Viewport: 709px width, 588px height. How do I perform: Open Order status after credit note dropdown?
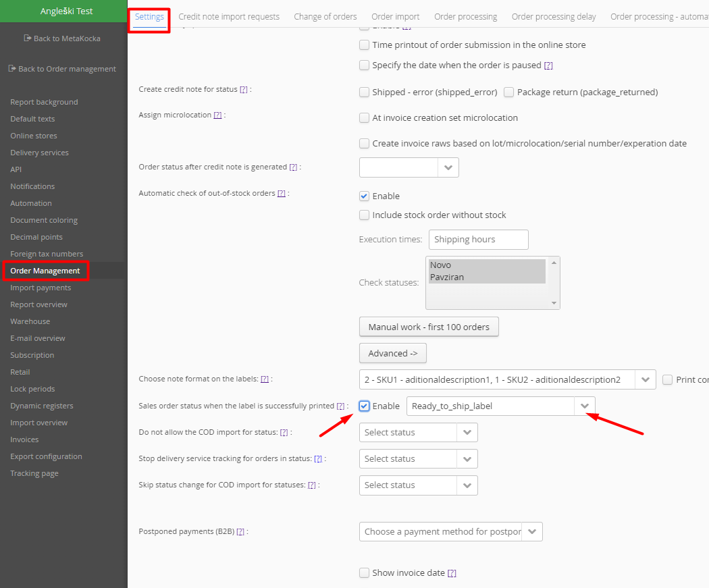coord(448,167)
